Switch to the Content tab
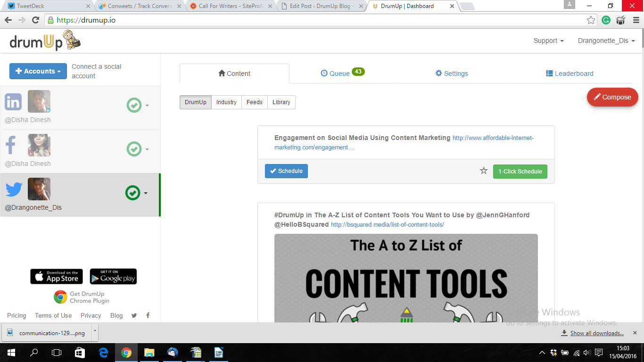The height and width of the screenshot is (362, 644). point(234,74)
